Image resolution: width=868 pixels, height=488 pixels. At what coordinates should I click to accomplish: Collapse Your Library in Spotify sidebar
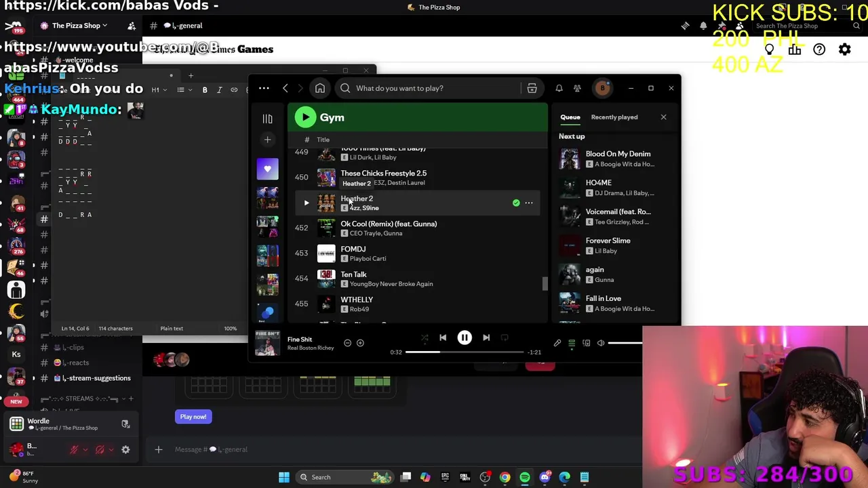pos(267,119)
